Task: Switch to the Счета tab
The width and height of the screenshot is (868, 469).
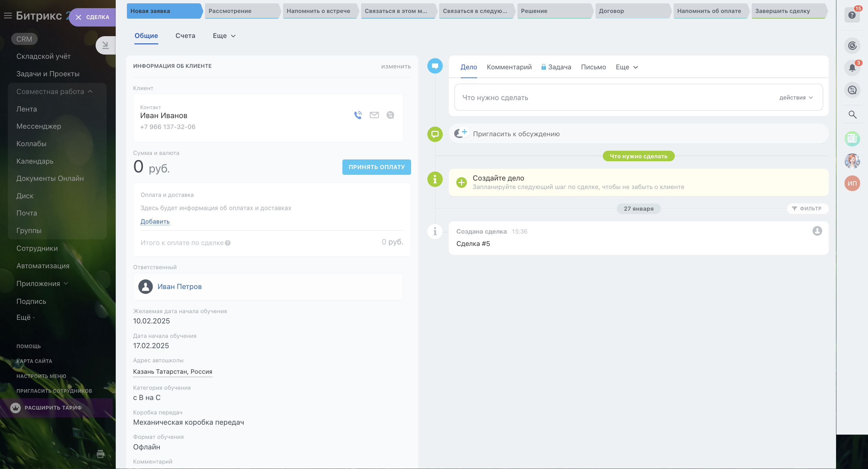Action: [185, 36]
